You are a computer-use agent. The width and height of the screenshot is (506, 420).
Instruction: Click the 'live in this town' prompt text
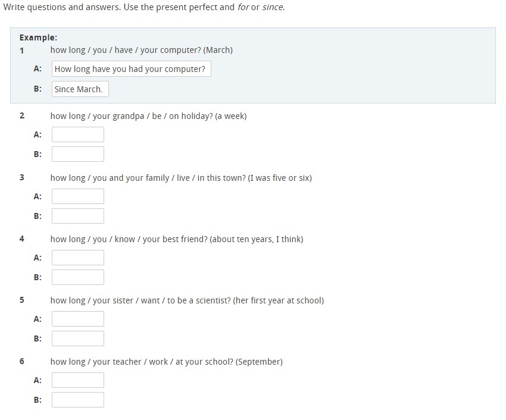click(x=181, y=178)
